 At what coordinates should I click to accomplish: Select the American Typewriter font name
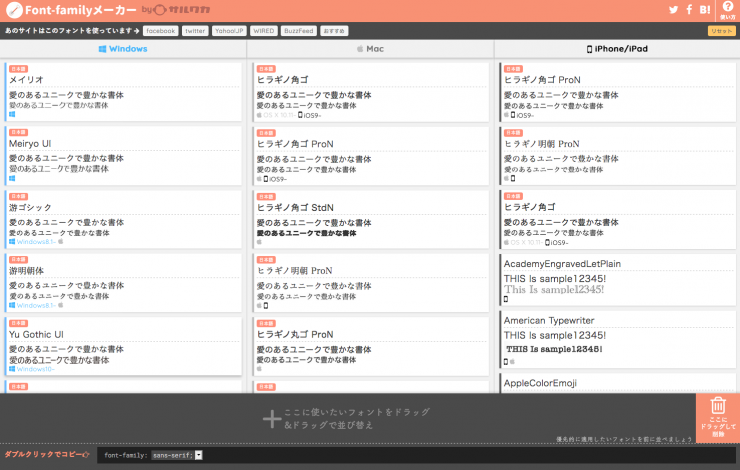549,320
